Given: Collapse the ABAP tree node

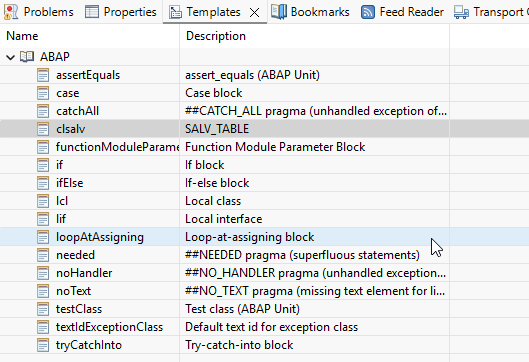Looking at the screenshot, I should point(10,57).
